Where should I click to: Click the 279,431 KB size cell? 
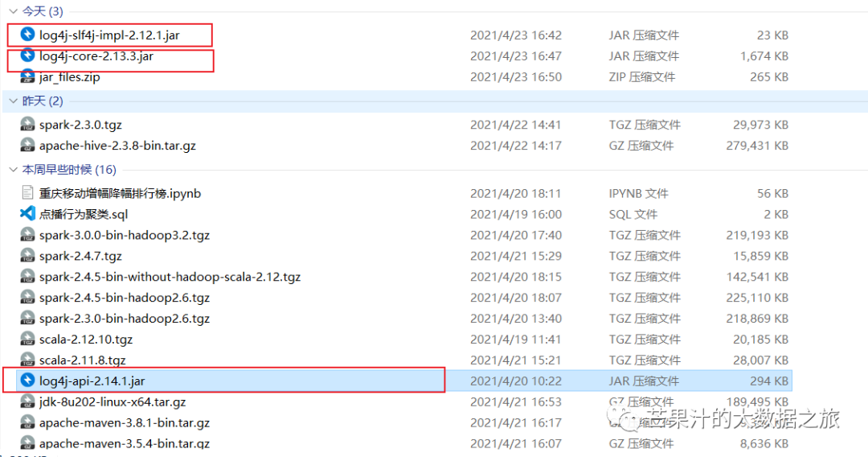[757, 146]
